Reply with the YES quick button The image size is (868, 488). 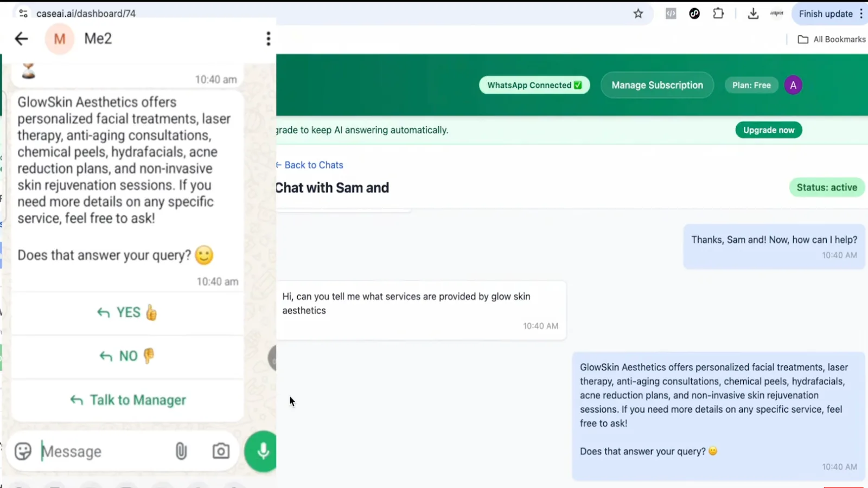click(127, 313)
